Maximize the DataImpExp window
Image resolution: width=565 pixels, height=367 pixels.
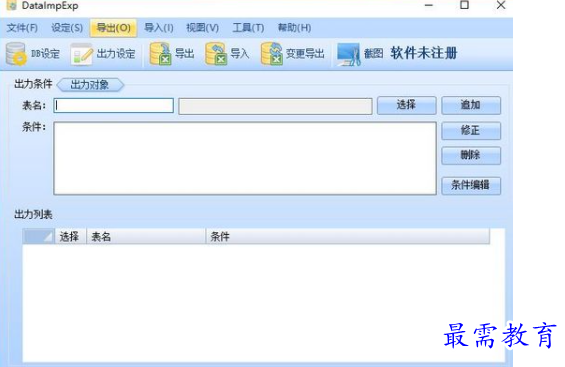[464, 5]
